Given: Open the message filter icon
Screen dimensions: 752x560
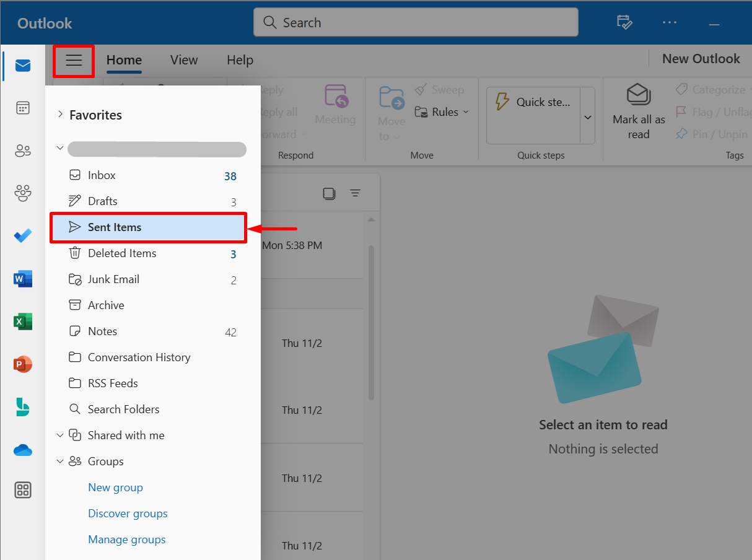Looking at the screenshot, I should tap(355, 193).
